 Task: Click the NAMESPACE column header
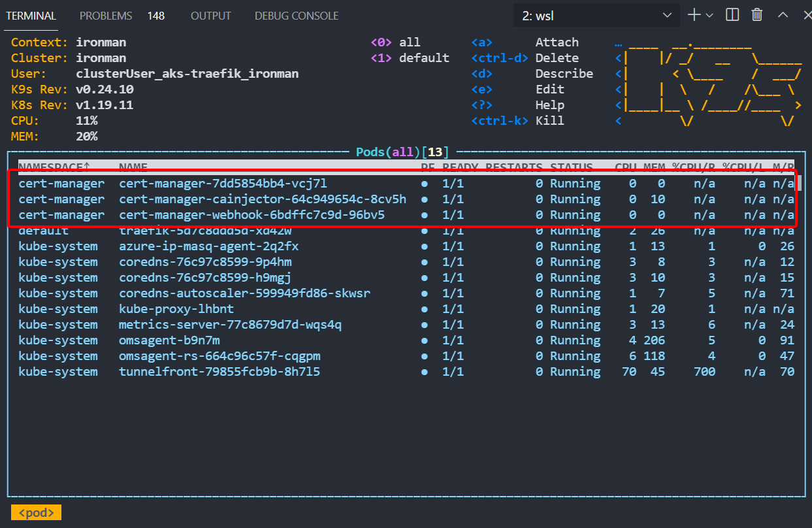[x=54, y=167]
